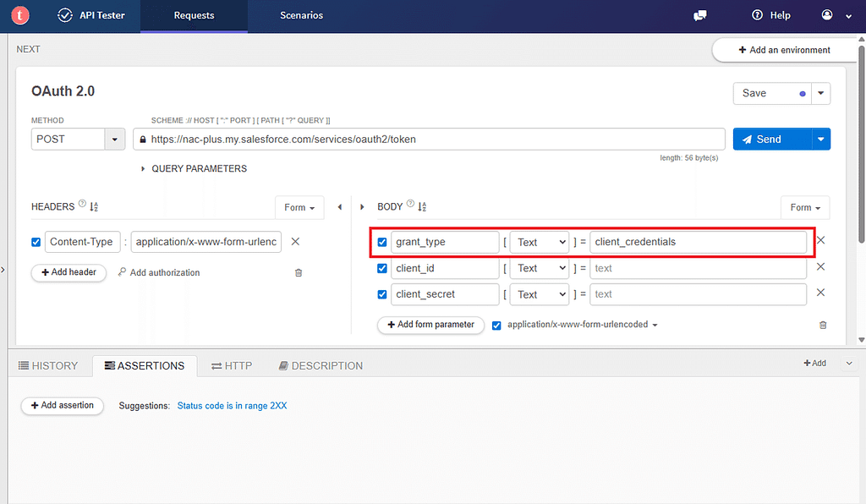
Task: Expand the bottom panel chevron
Action: [849, 364]
